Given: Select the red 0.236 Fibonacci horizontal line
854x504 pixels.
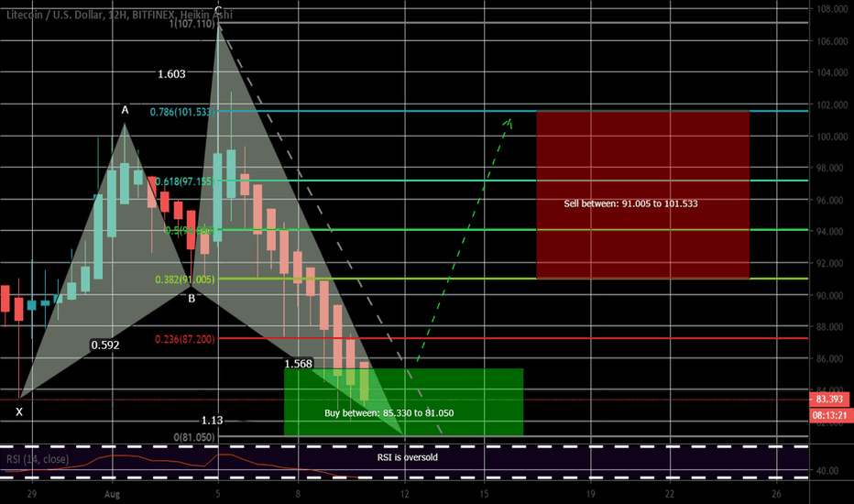Looking at the screenshot, I should click(x=512, y=338).
